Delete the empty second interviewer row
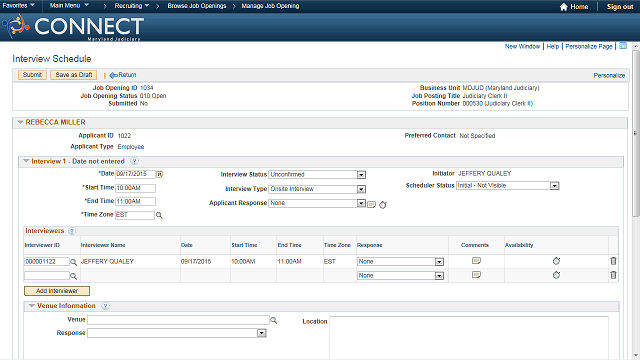Screen dimensions: 640x360 coord(613,275)
